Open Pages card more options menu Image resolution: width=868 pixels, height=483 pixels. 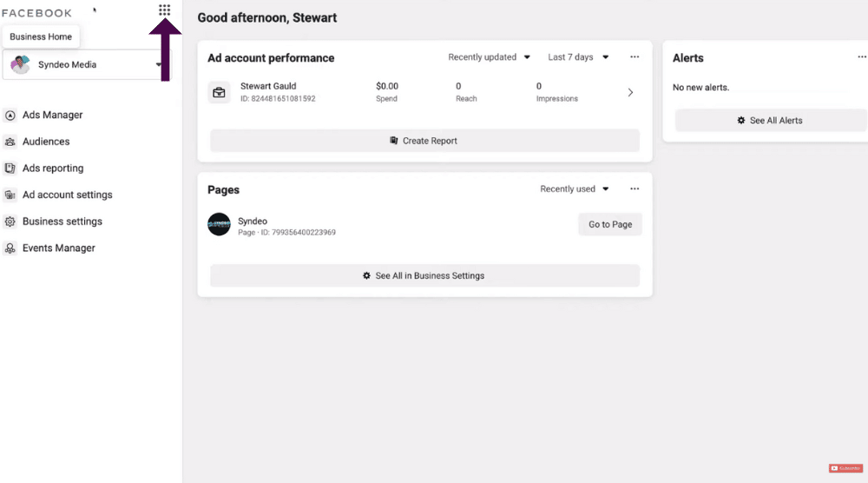pos(635,189)
